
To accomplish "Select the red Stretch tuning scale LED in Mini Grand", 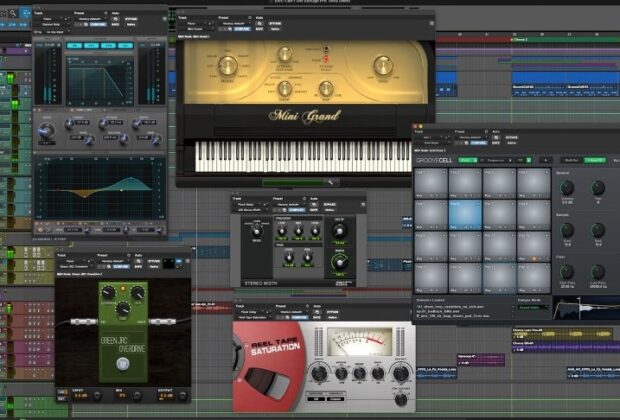I will 326,59.
